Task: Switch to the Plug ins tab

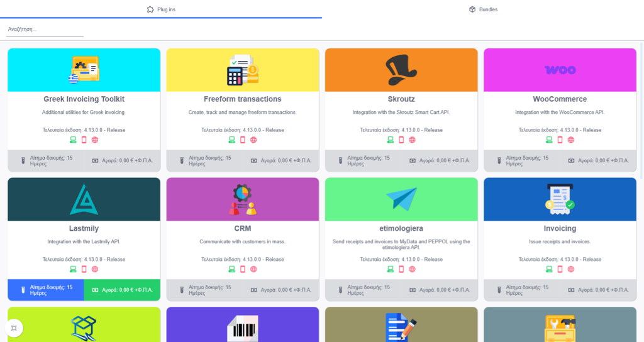Action: (x=161, y=9)
